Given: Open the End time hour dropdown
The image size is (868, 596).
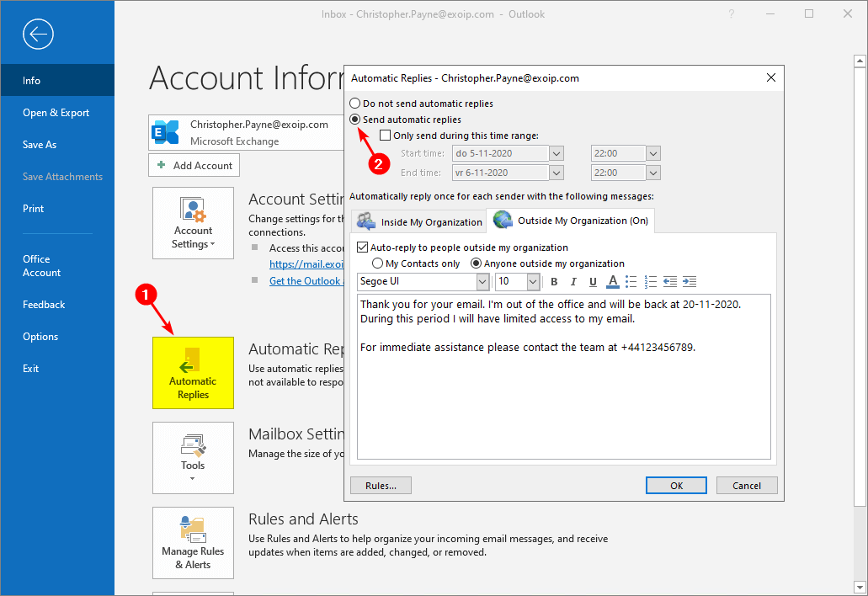Looking at the screenshot, I should (652, 173).
